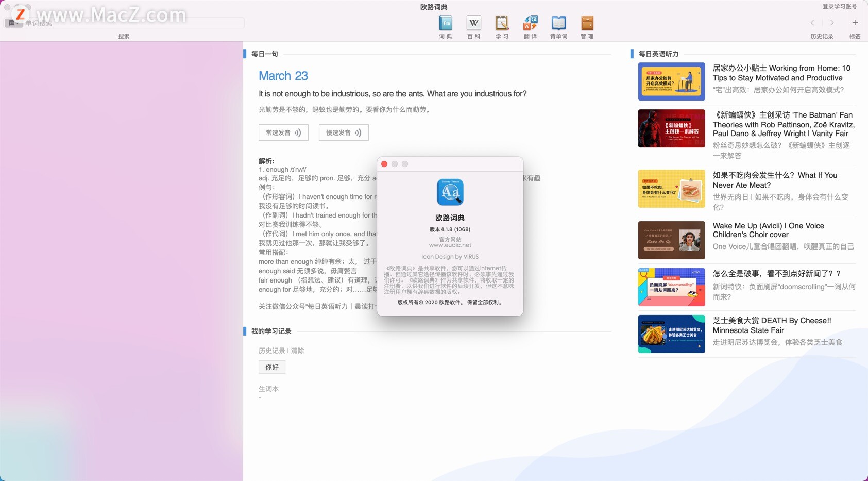This screenshot has height=481, width=868.
Task: Click the daily English sentence about industrious ants
Action: (393, 94)
